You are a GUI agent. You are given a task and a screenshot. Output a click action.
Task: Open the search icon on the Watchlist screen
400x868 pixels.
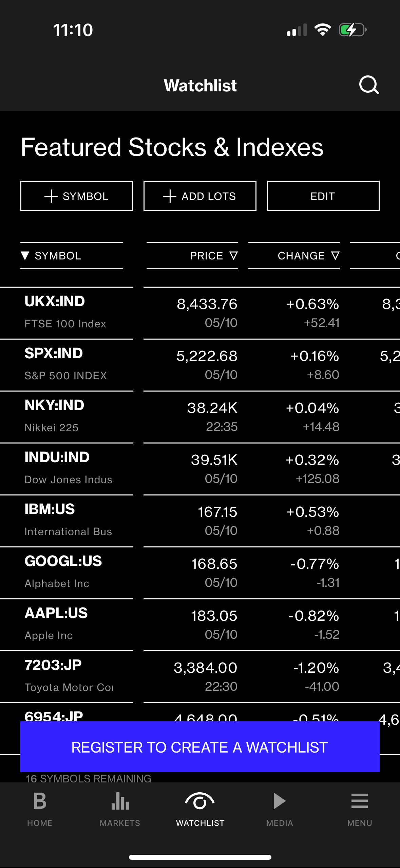click(369, 85)
